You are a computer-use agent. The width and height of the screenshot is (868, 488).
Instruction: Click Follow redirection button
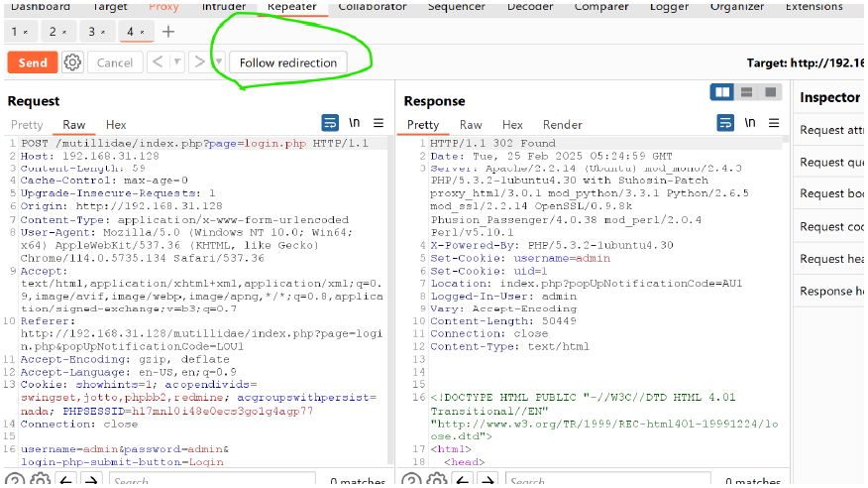click(x=288, y=62)
